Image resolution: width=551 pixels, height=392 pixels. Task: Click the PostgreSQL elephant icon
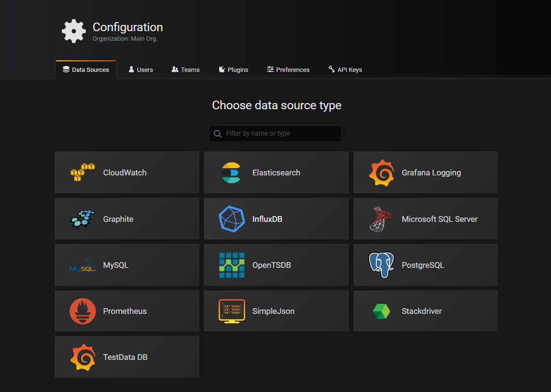click(x=381, y=265)
